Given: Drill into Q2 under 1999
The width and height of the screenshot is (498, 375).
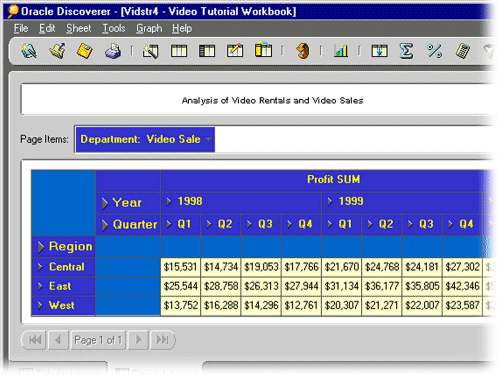Looking at the screenshot, I should [370, 224].
